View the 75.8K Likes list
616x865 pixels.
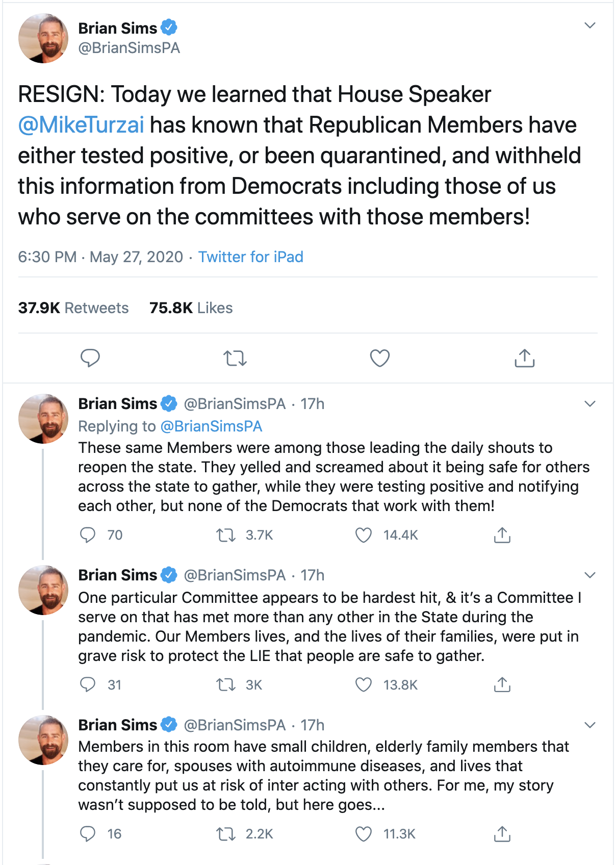click(191, 308)
